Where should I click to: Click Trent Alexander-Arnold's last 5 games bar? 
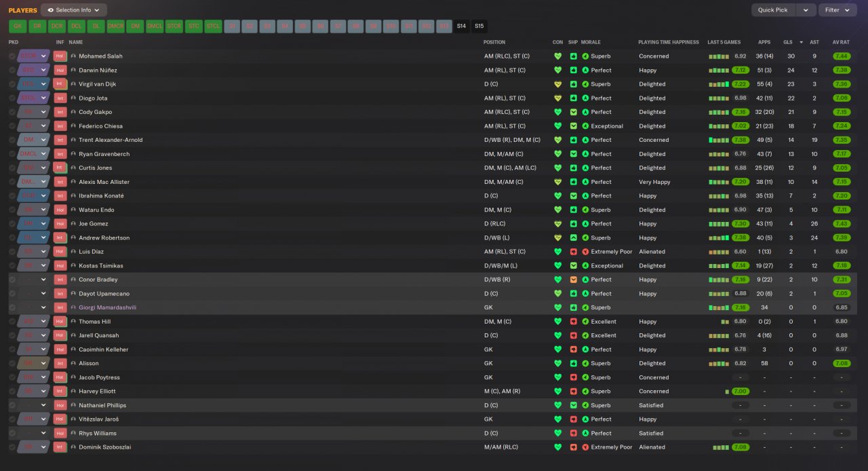coord(718,140)
